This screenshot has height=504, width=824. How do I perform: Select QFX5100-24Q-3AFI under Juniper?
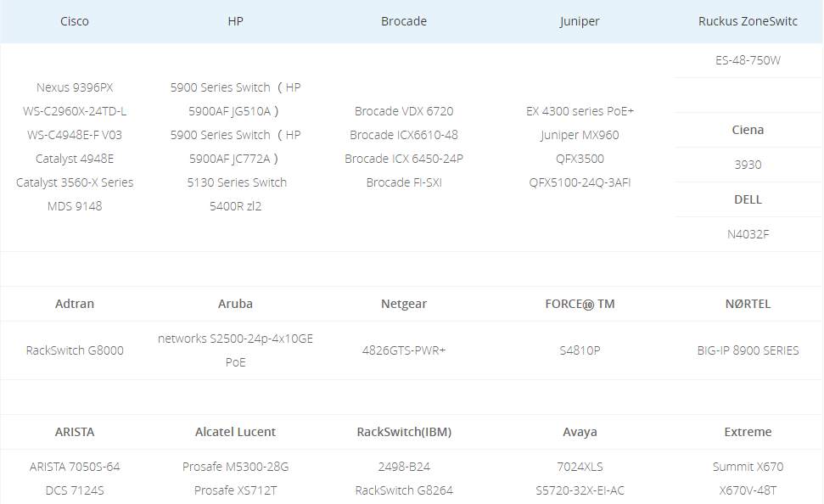pos(580,182)
